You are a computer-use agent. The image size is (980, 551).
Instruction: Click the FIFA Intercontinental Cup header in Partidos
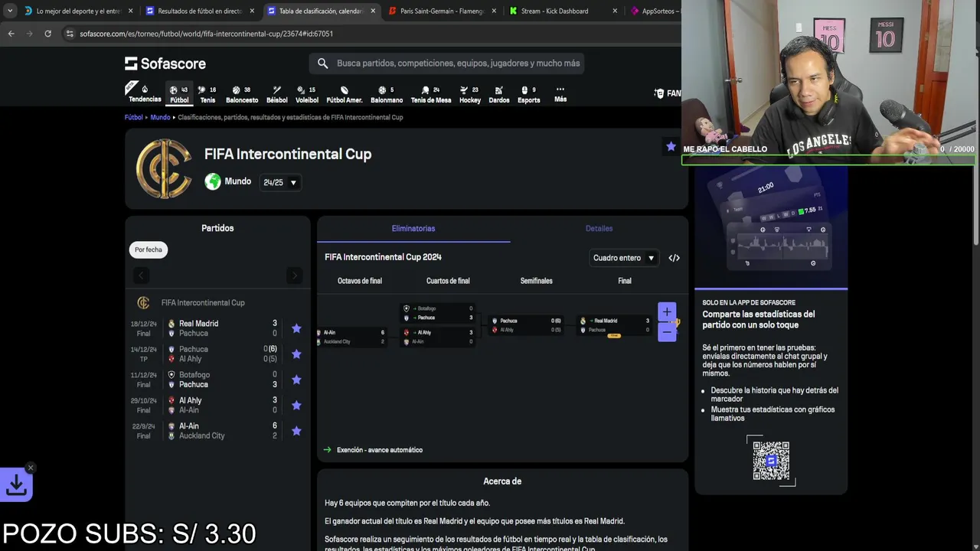click(217, 303)
